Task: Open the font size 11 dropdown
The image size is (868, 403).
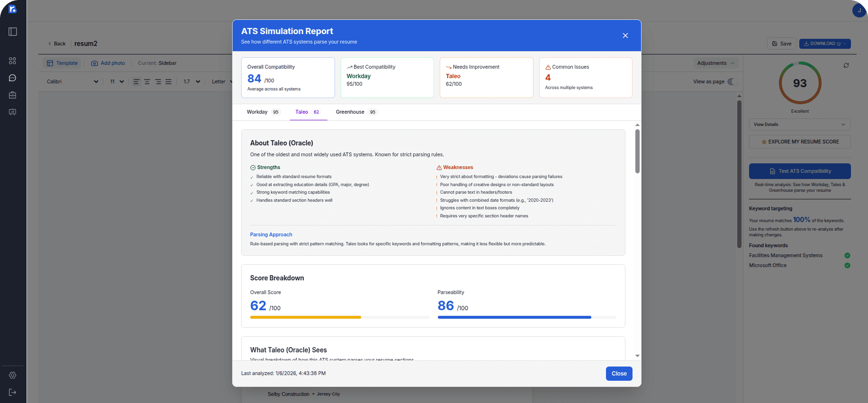Action: (117, 81)
